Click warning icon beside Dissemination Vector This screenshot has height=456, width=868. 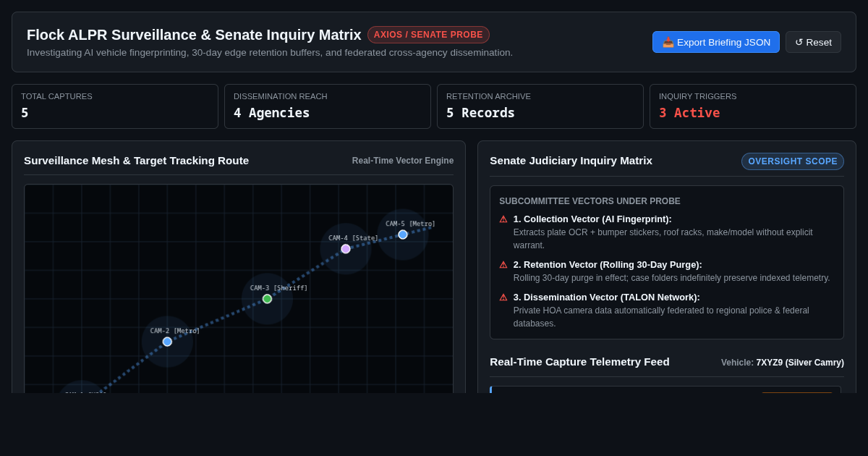pyautogui.click(x=503, y=297)
